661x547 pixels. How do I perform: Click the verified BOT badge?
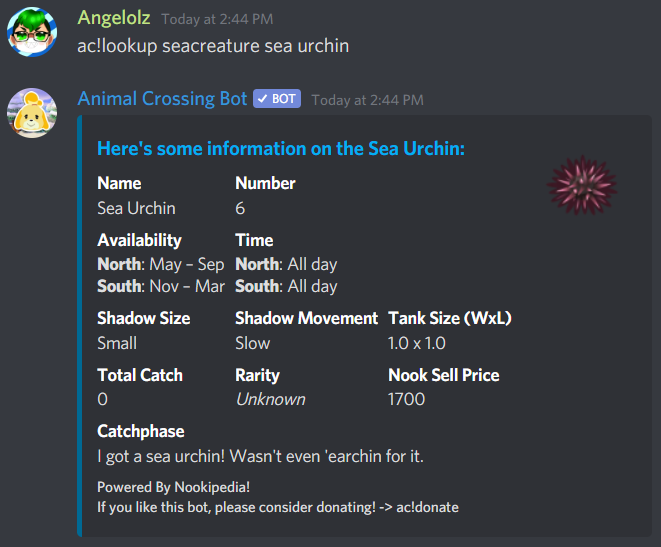pos(277,99)
